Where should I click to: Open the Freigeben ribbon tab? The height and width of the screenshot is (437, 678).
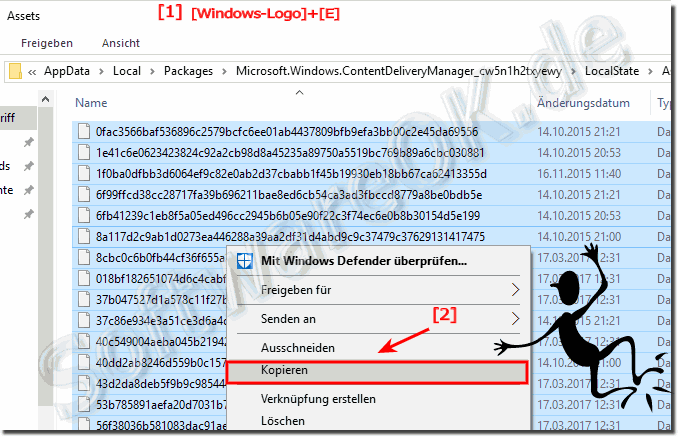click(47, 43)
